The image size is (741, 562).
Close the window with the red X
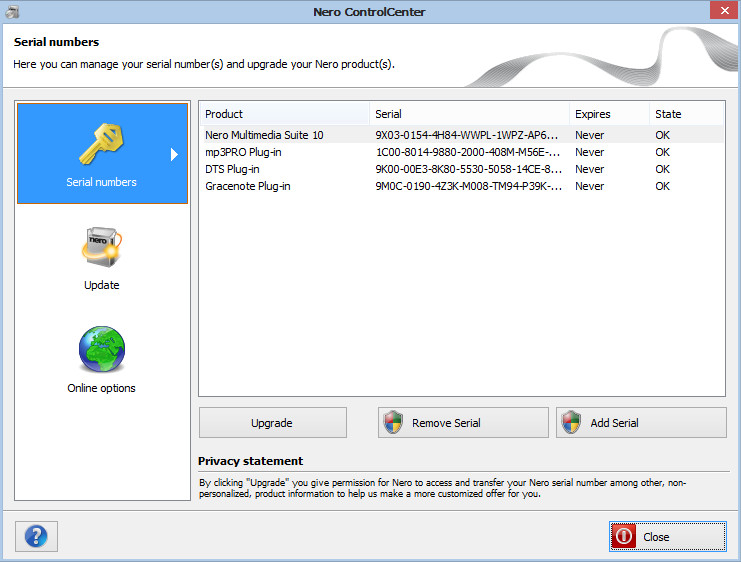[x=724, y=10]
